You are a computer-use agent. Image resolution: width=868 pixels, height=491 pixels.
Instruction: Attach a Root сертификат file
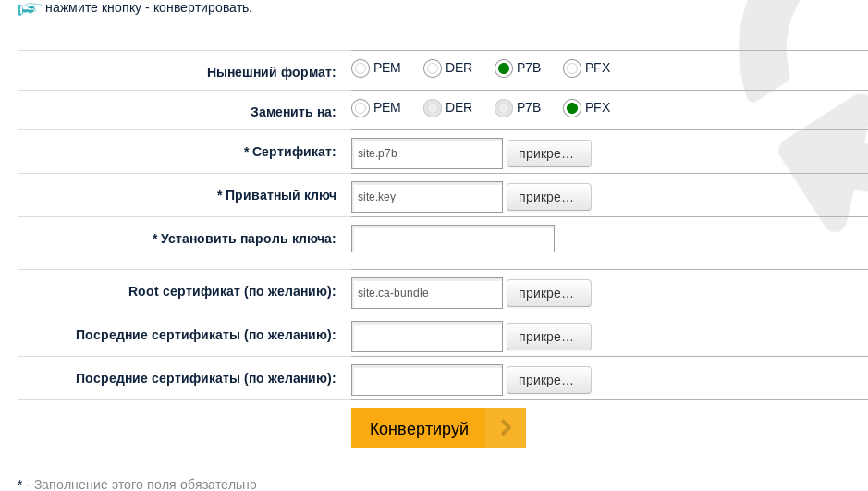(x=548, y=293)
